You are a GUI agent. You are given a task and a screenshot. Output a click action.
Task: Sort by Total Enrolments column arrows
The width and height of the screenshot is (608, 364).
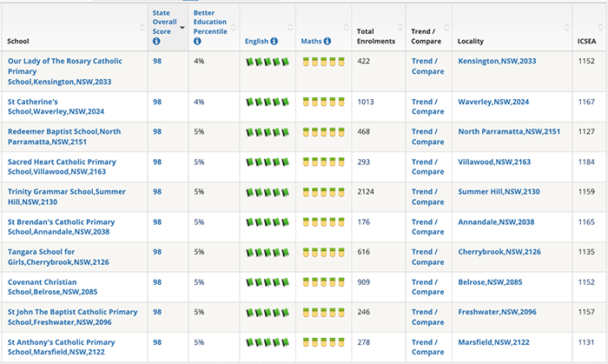pos(400,27)
